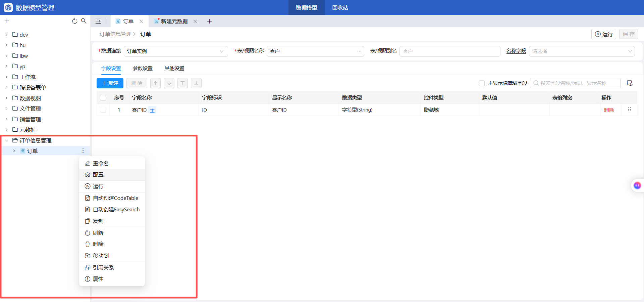Toggle the select-all checkbox in table header
This screenshot has width=644, height=302.
point(103,98)
